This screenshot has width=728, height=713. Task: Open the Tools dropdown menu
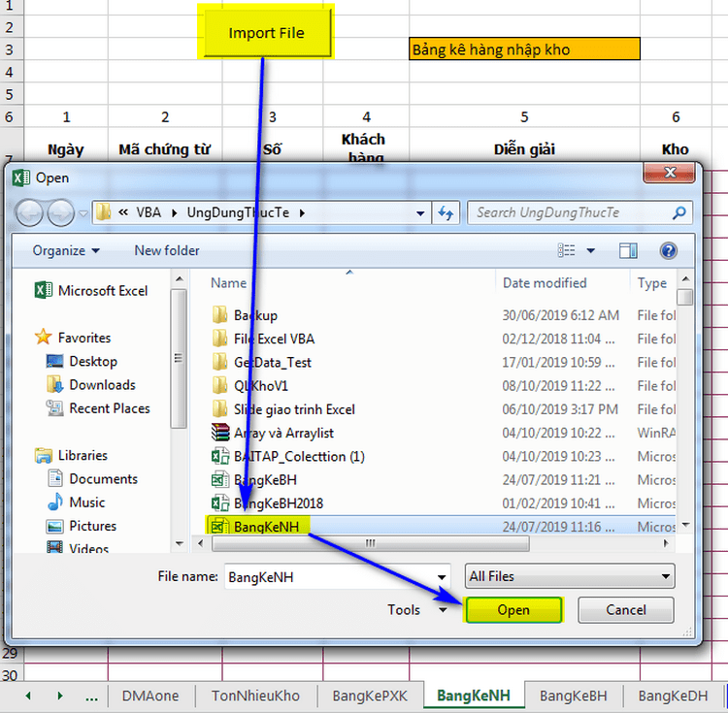point(416,609)
